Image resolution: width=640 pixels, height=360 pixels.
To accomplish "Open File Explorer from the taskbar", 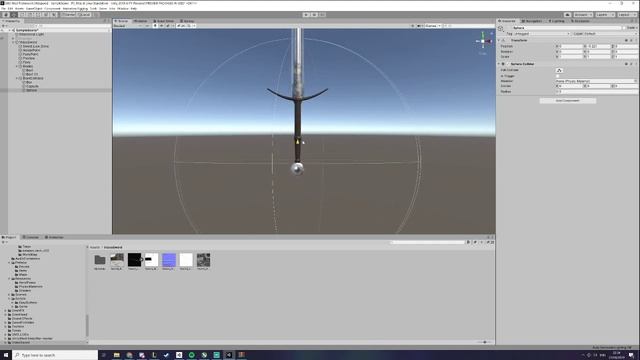I will 116,355.
